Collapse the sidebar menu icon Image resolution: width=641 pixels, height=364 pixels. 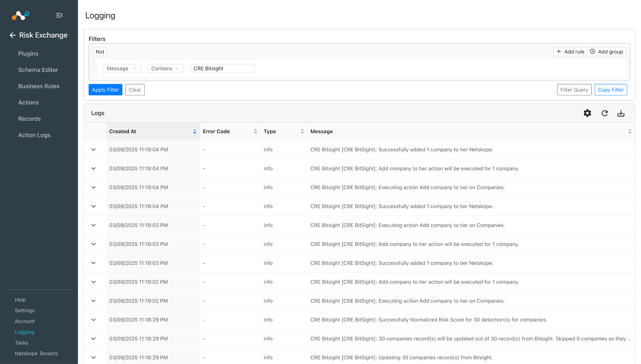tap(59, 15)
